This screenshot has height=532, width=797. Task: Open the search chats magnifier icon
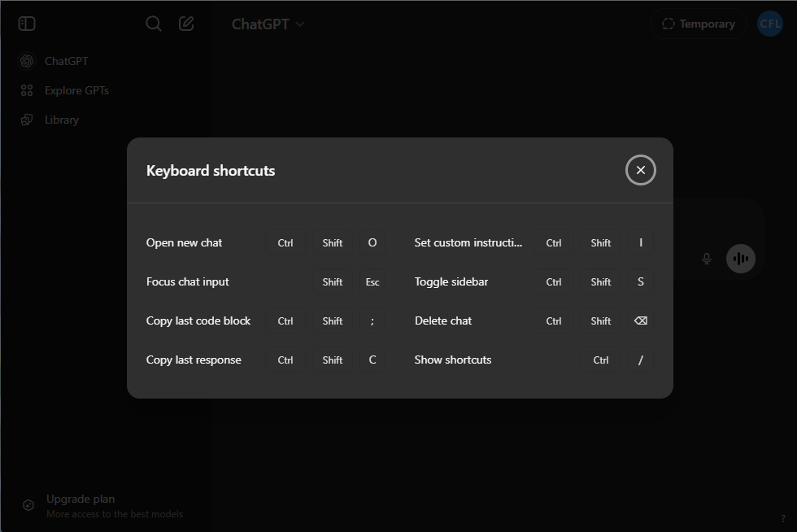tap(154, 24)
